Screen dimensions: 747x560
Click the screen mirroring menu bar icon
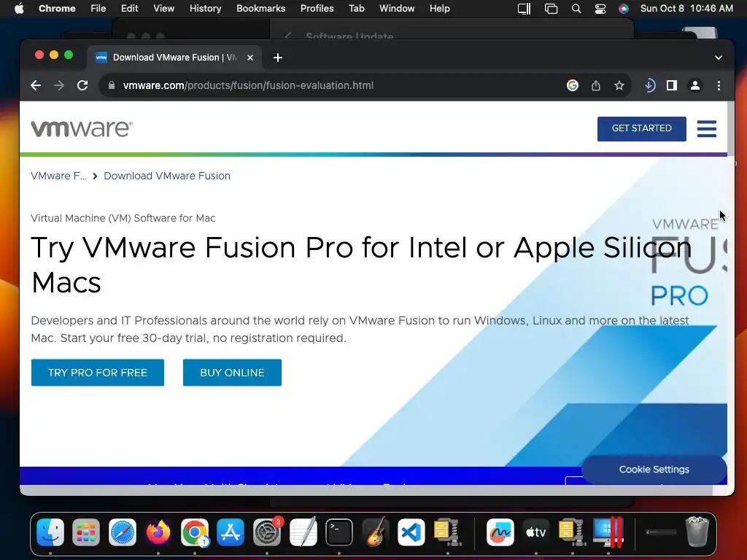point(524,9)
